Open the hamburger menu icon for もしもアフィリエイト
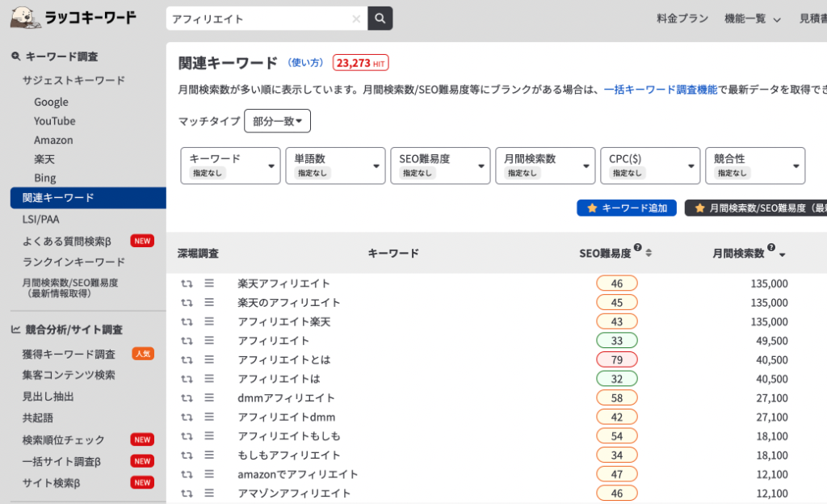This screenshot has height=504, width=827. coord(209,456)
